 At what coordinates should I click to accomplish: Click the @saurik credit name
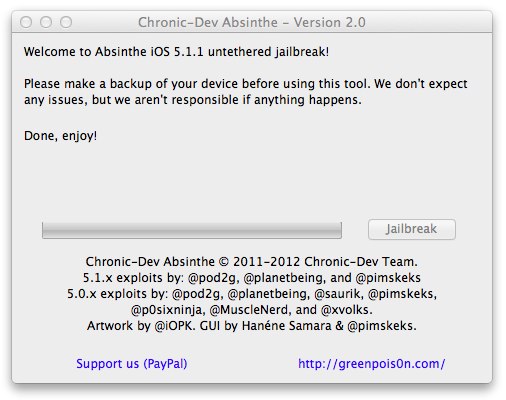pos(339,294)
